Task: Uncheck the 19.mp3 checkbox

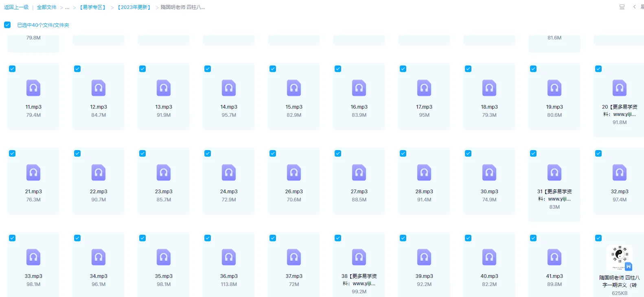Action: 533,69
